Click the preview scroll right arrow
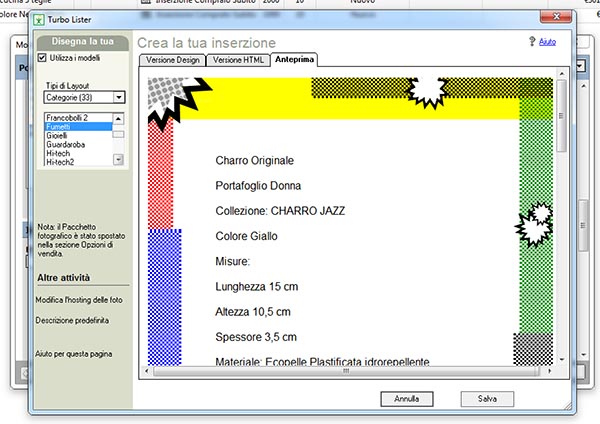The image size is (600, 424). (x=549, y=371)
